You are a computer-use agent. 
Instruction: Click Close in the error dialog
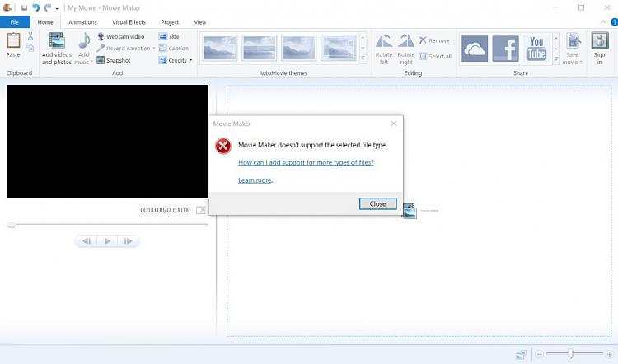[x=377, y=203]
